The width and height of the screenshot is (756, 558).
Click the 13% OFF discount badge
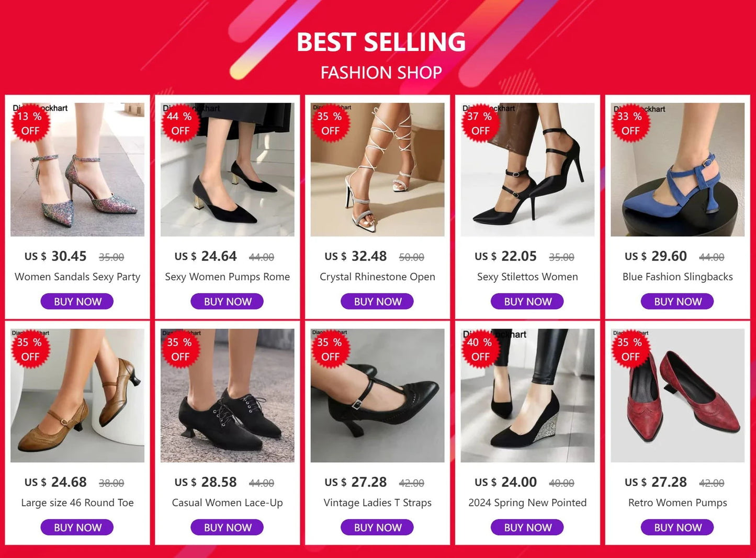pyautogui.click(x=30, y=124)
